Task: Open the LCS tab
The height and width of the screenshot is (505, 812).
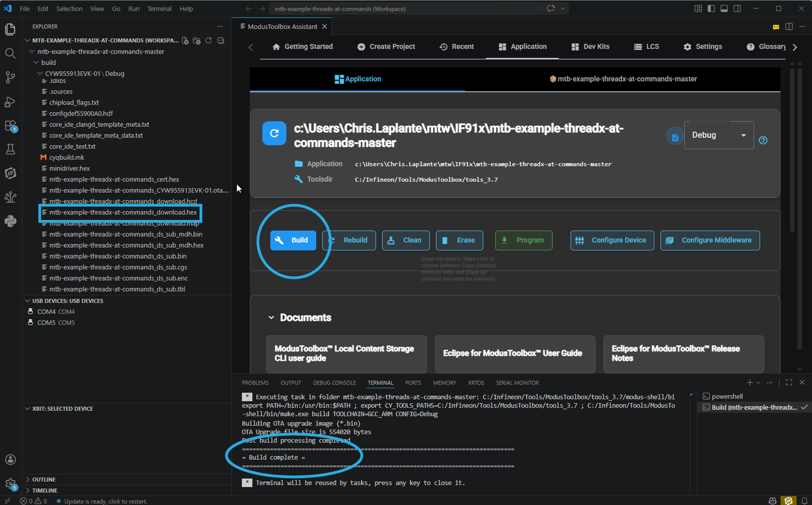Action: 646,47
